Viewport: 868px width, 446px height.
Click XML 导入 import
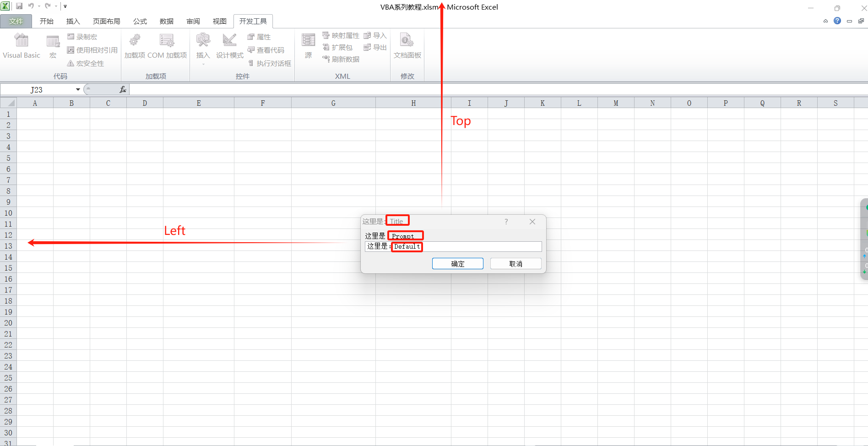pos(375,35)
